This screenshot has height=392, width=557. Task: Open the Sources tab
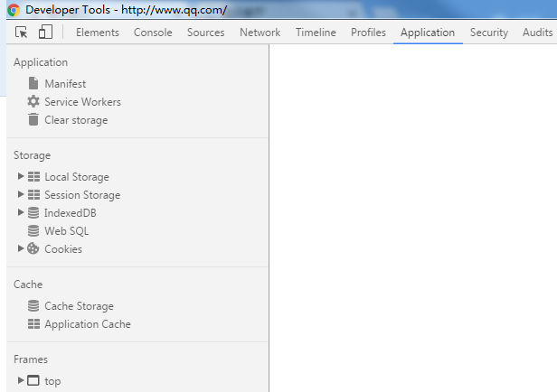pos(205,33)
